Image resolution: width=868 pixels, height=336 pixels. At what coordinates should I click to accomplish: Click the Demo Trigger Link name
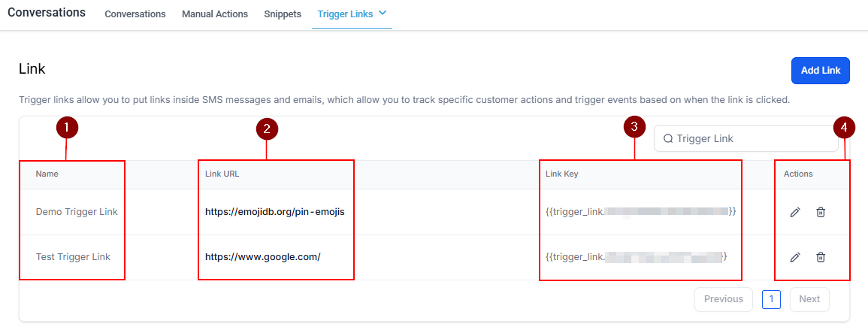coord(77,212)
